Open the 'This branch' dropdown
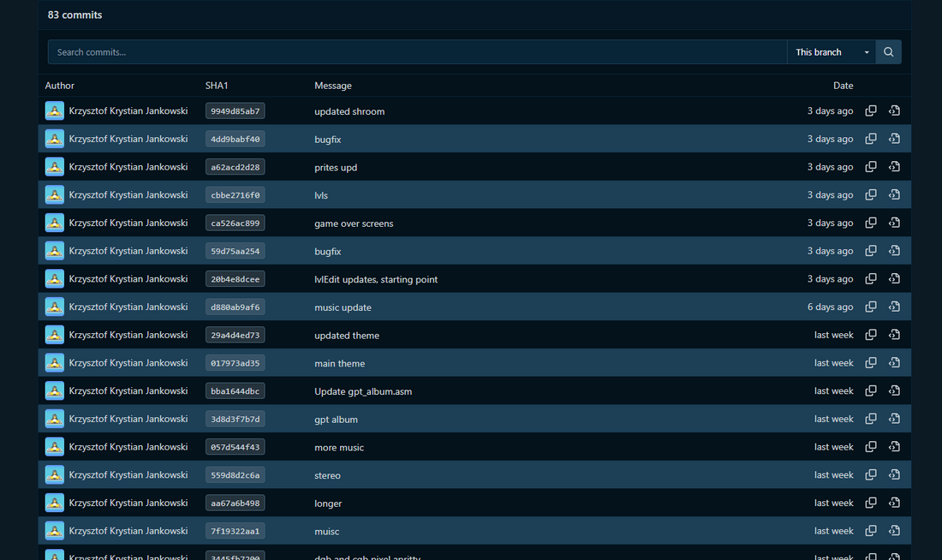Viewport: 942px width, 560px height. 832,52
